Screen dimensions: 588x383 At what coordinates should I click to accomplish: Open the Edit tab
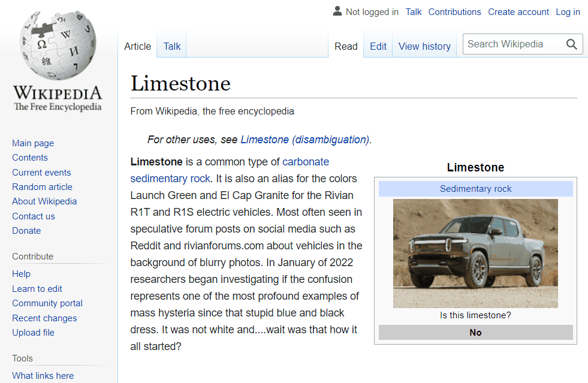coord(378,47)
